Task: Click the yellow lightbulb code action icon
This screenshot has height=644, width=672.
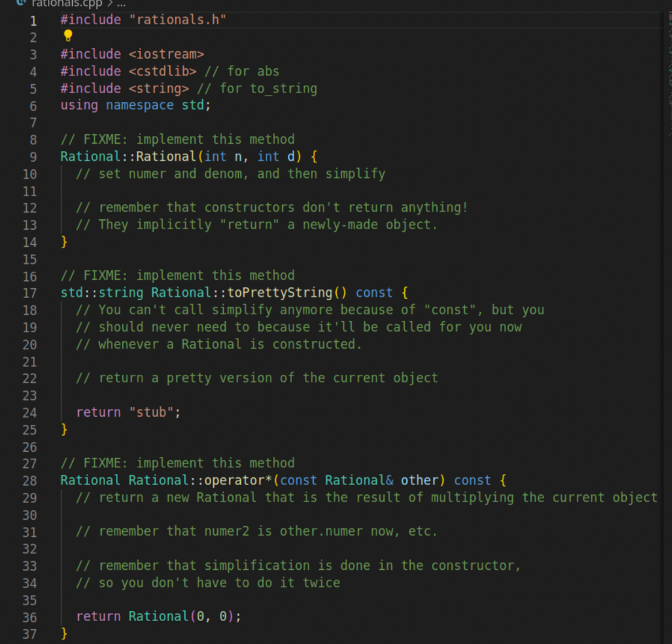Action: (68, 36)
